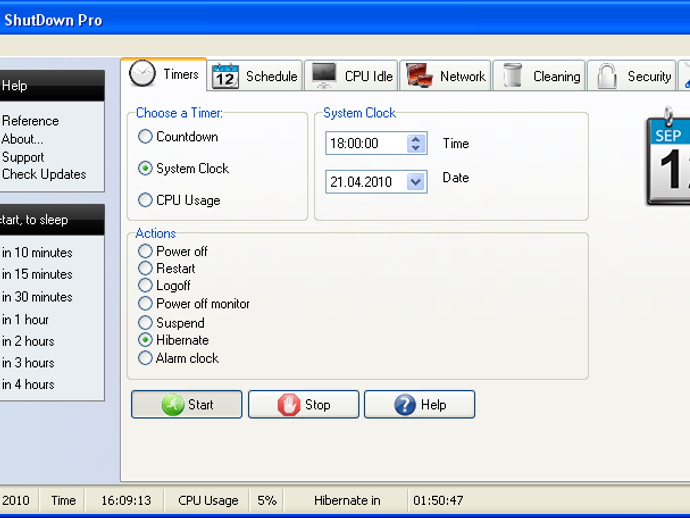Click the trash bin icon on Cleaning tab
This screenshot has width=690, height=518.
coord(512,75)
